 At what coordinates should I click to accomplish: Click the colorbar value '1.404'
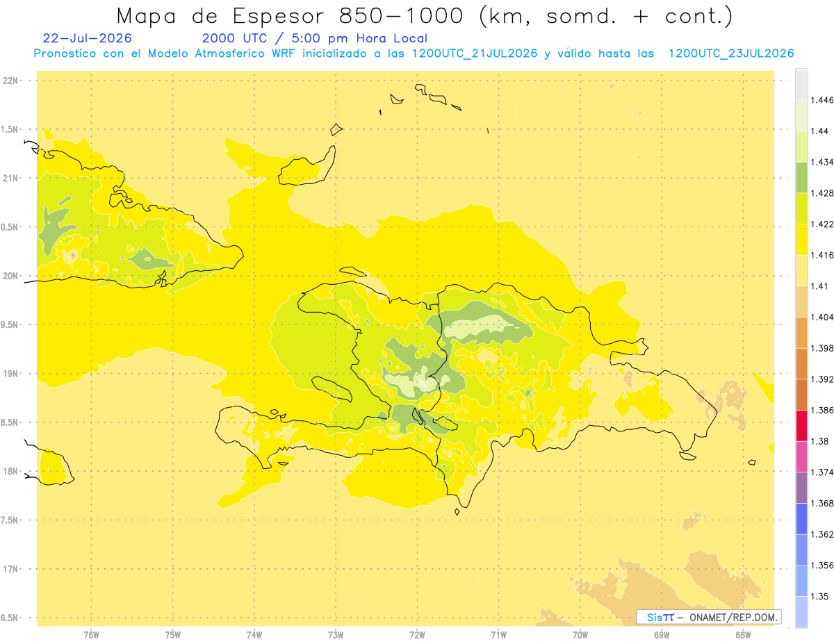tap(822, 317)
